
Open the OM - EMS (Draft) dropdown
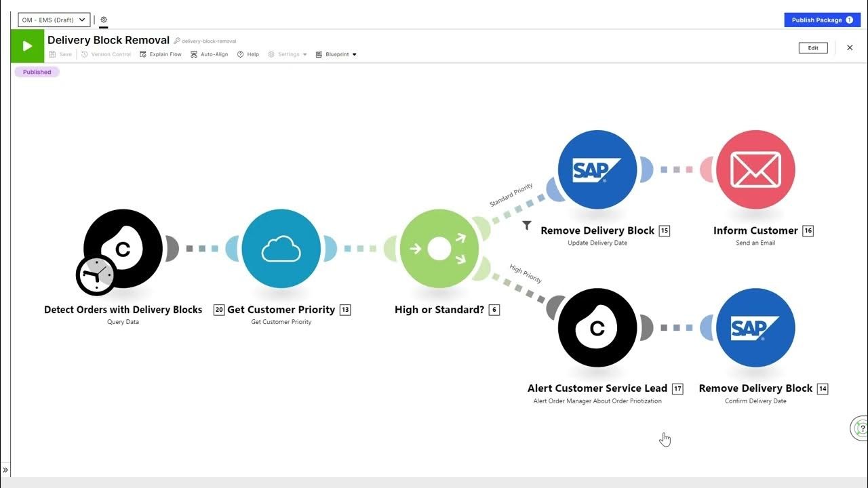tap(54, 20)
